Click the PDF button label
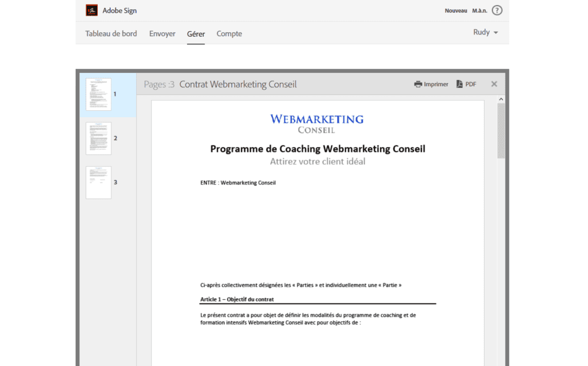588x366 pixels. pos(471,84)
